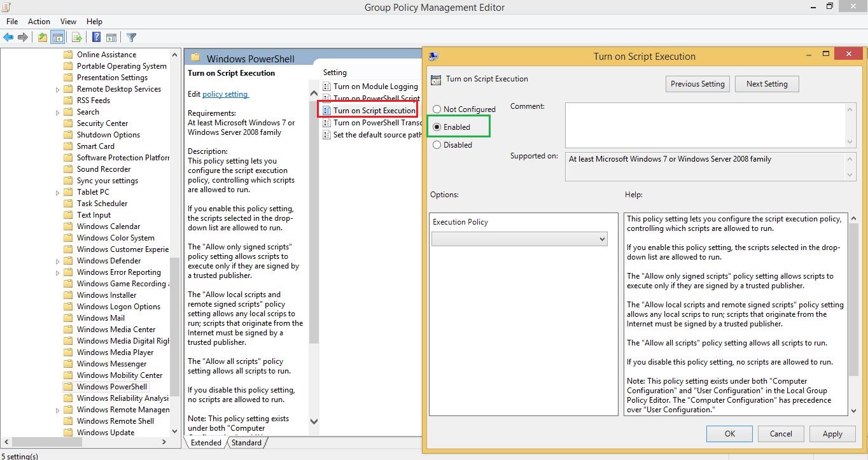Click the Turn on Script Execution list icon
868x460 pixels.
[327, 111]
